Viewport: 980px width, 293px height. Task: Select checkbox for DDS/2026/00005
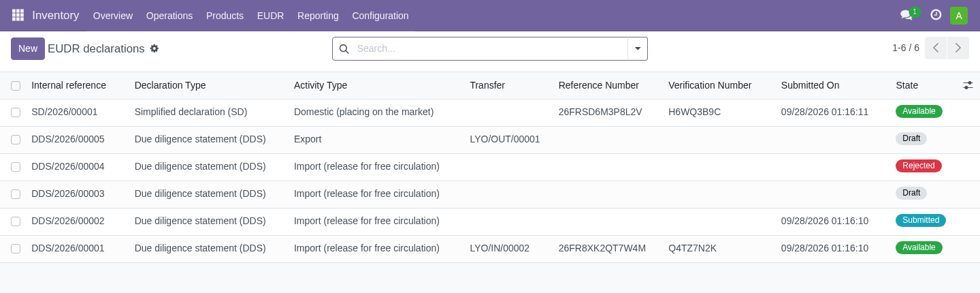(16, 140)
